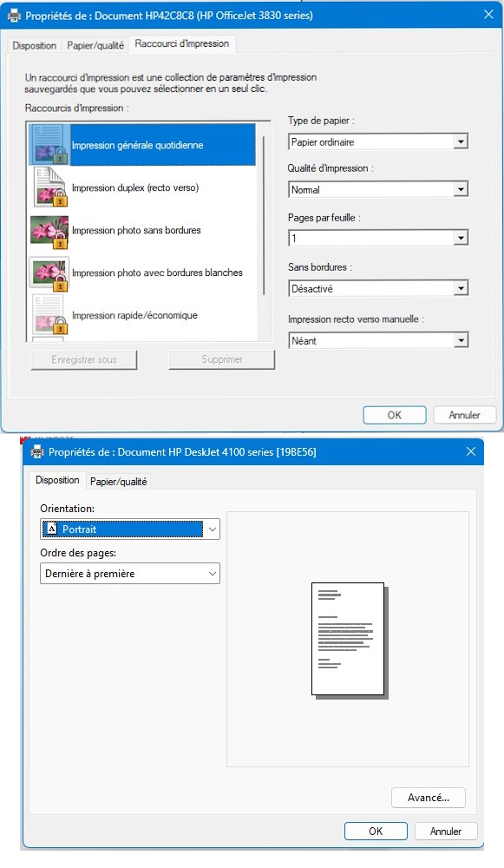Click the shortcuts list vertical scrollbar
Viewport: 504px width, 868px height.
pyautogui.click(x=264, y=216)
